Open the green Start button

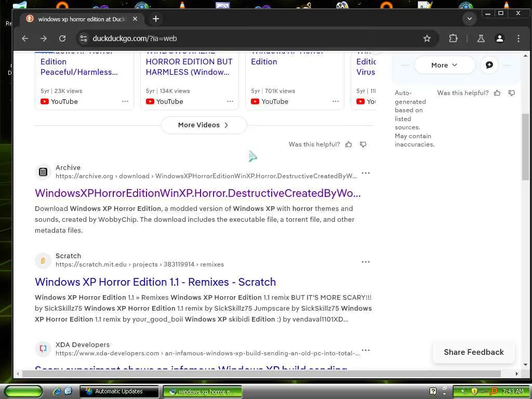pyautogui.click(x=23, y=391)
